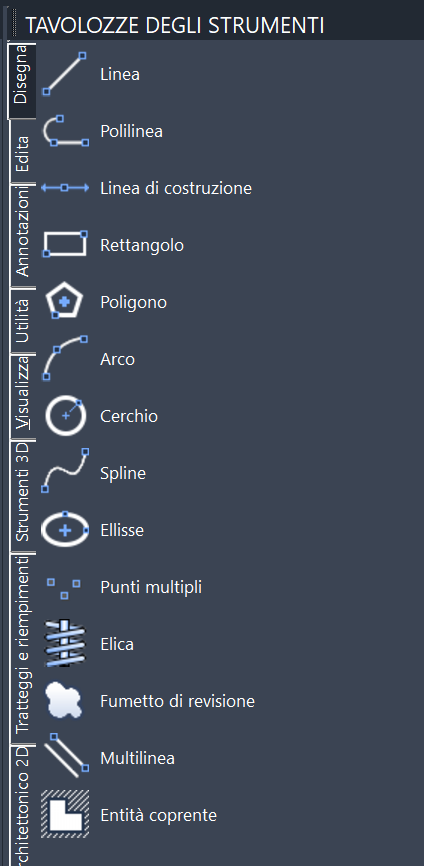
Task: Pick the Polilinea tool icon
Action: point(65,131)
